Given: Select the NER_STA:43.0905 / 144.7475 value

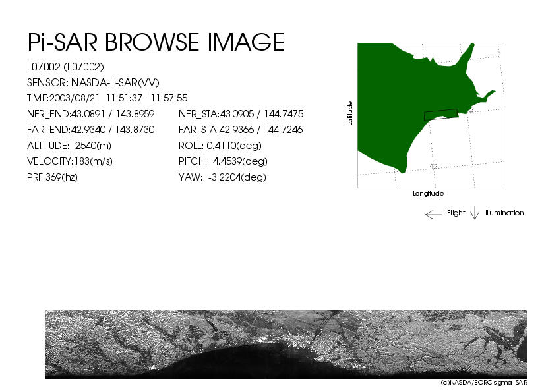Looking at the screenshot, I should tap(241, 113).
